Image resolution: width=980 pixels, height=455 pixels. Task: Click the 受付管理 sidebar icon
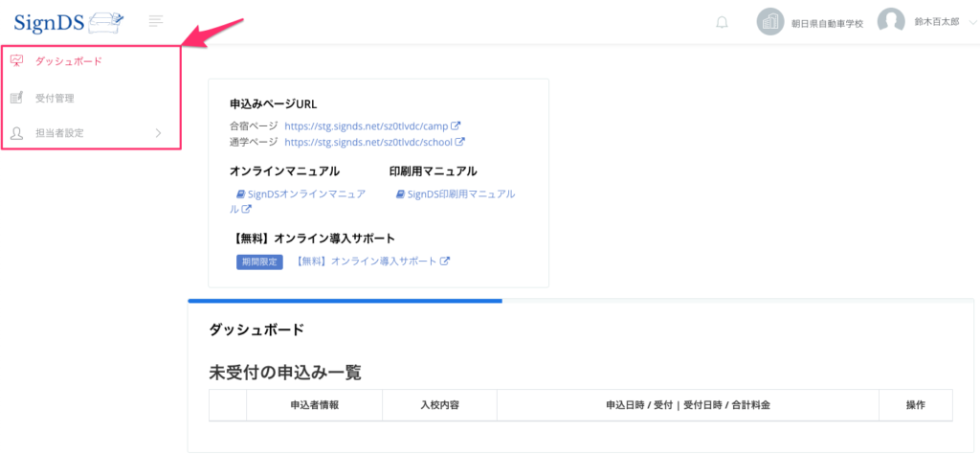16,98
